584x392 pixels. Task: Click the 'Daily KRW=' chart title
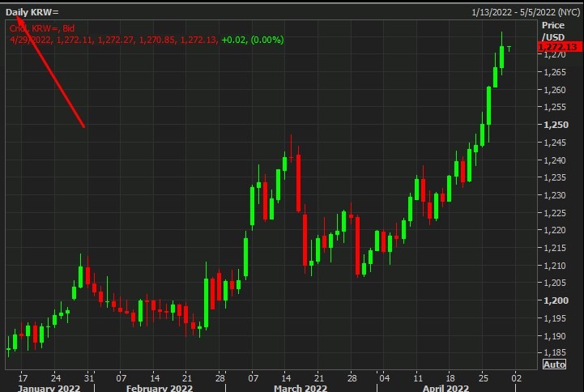(x=32, y=12)
